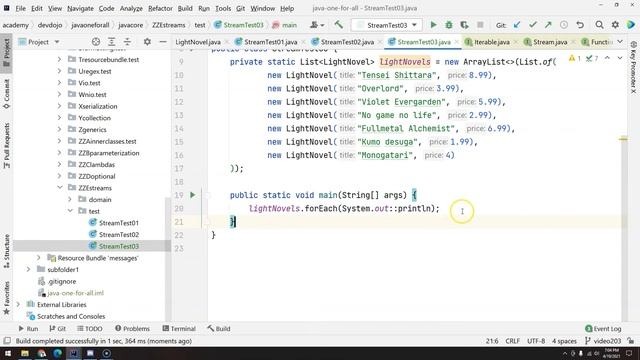Open Pull Requests side panel
Viewport: 640px width, 360px height.
[7, 145]
